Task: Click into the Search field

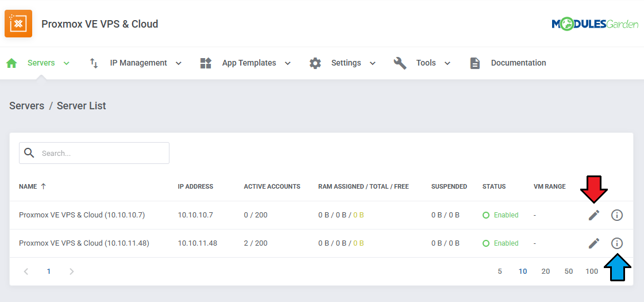Action: click(x=94, y=153)
